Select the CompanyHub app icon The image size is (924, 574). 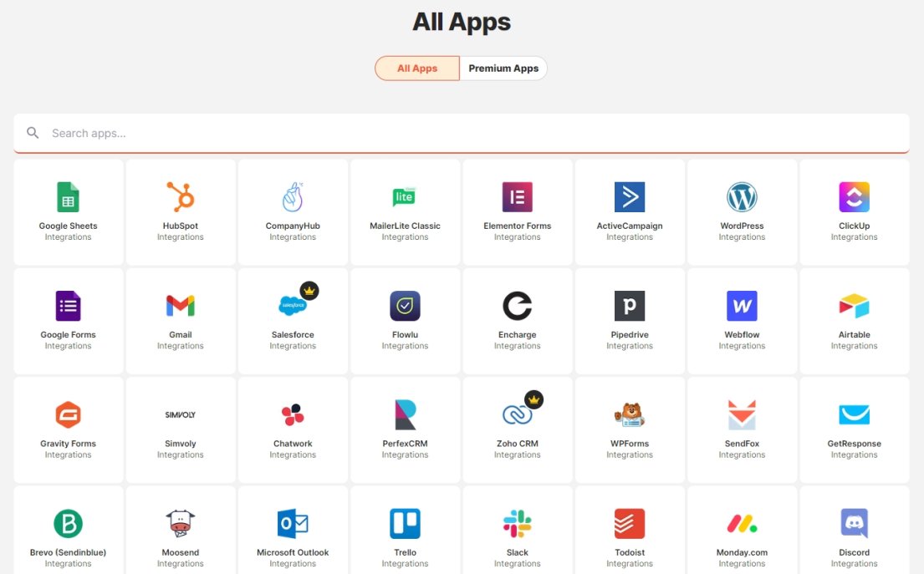293,196
